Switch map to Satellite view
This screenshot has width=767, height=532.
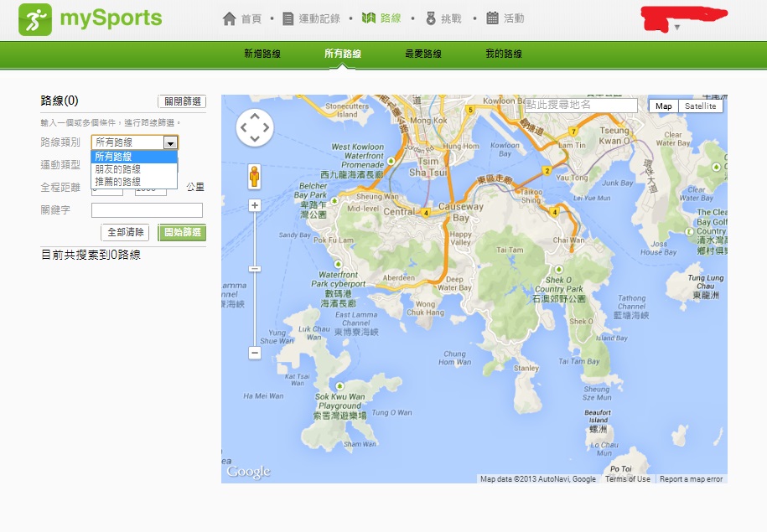tap(700, 106)
